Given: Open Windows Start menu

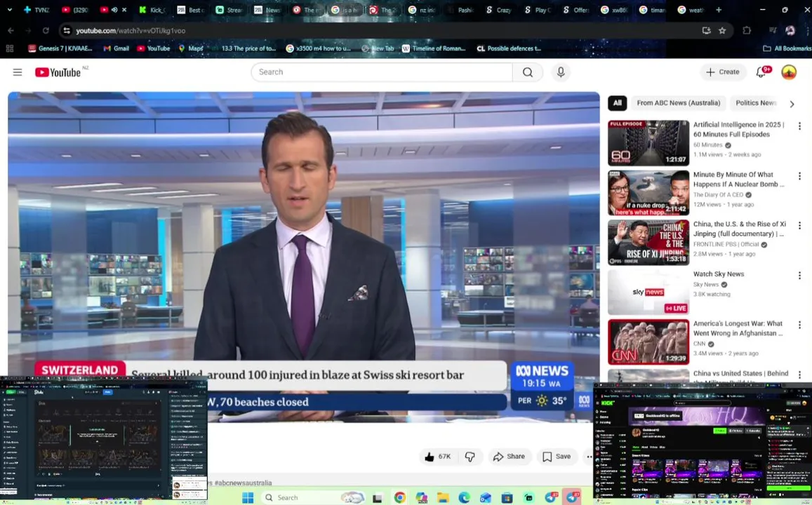Looking at the screenshot, I should [248, 498].
